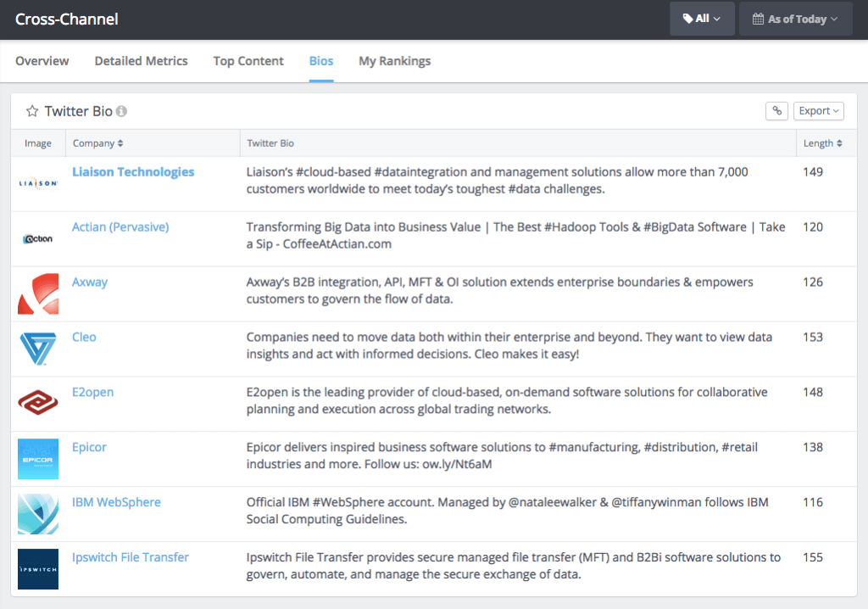Click the Epicor logo thumbnail
Image resolution: width=868 pixels, height=609 pixels.
click(x=38, y=459)
